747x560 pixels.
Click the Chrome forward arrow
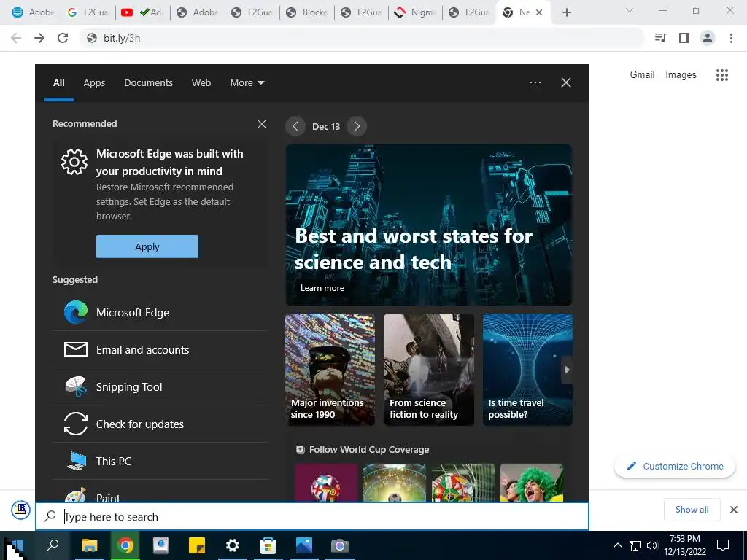[39, 38]
